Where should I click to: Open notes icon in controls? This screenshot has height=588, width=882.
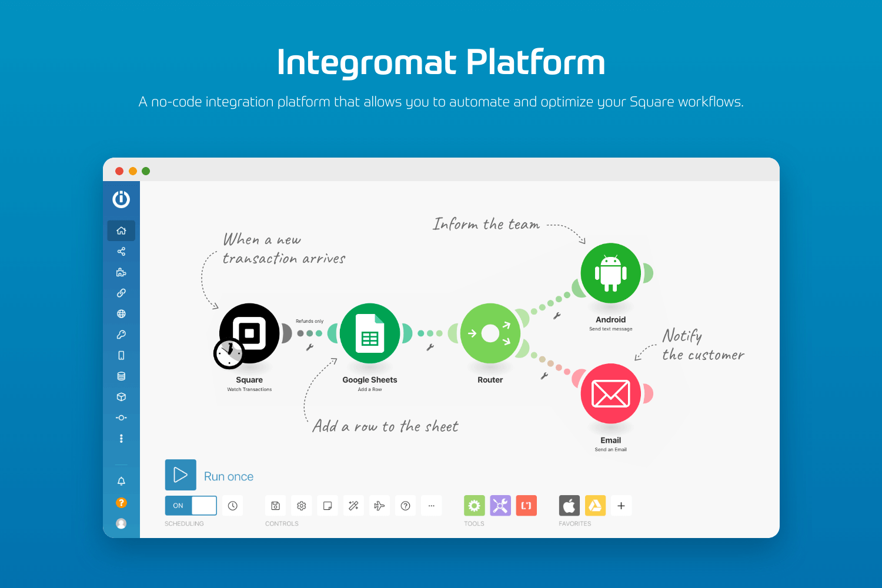(x=328, y=506)
